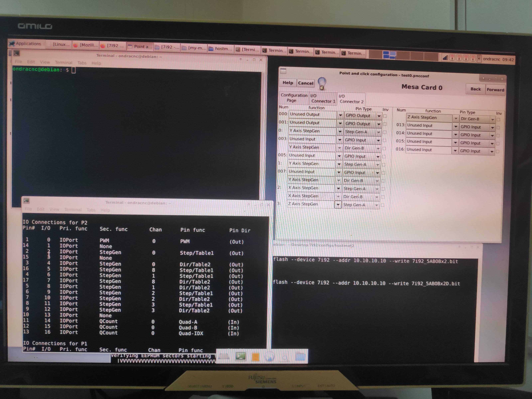Open Dir Gen-B dropdown beside Z Axis StepGen
The width and height of the screenshot is (532, 399).
coord(492,120)
